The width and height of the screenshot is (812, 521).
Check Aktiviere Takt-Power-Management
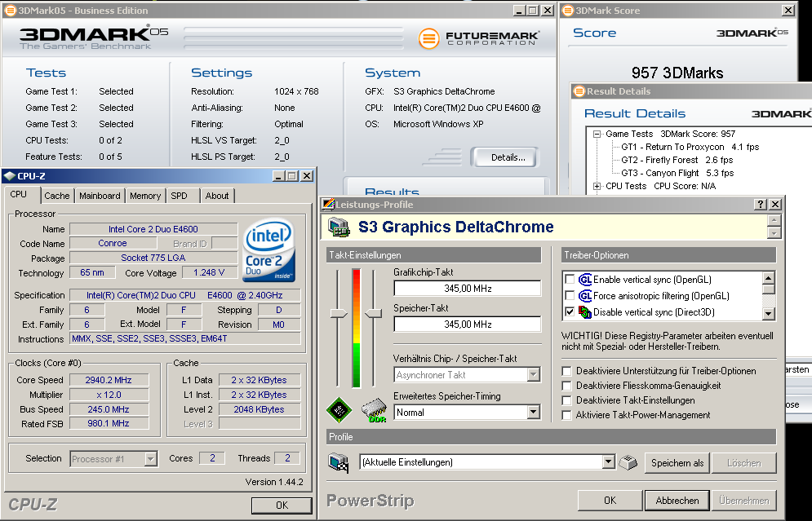click(x=567, y=415)
